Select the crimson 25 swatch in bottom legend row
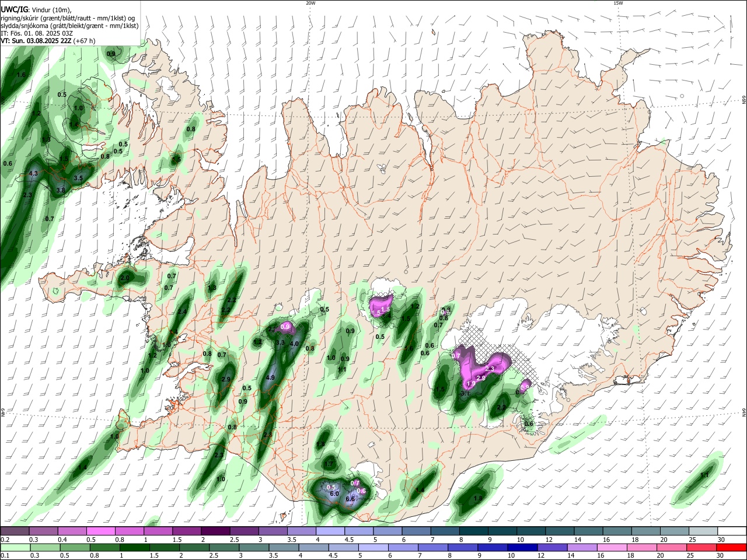The height and width of the screenshot is (560, 747). (701, 548)
